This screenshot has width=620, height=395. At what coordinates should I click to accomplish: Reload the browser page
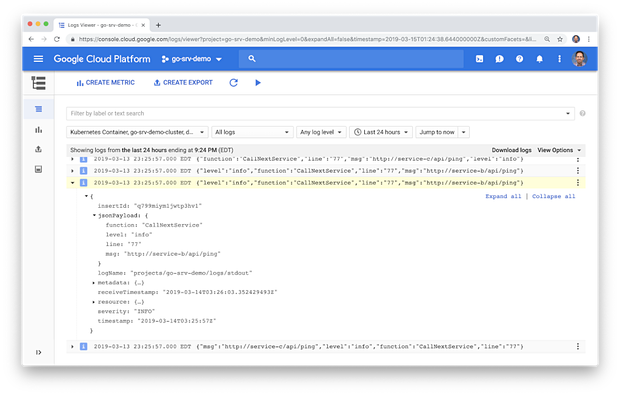click(57, 39)
